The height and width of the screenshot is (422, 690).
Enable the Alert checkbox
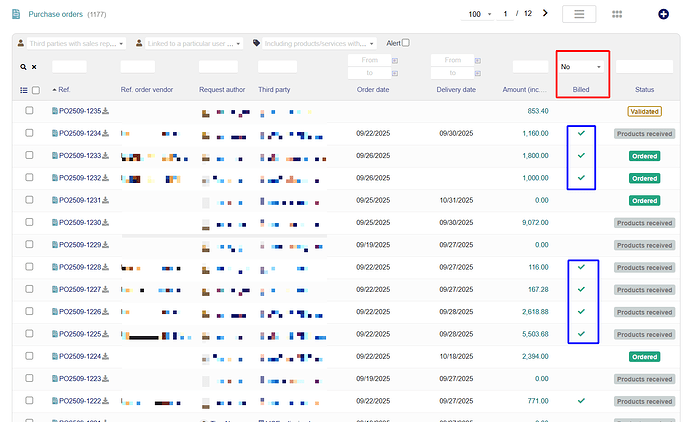click(x=405, y=43)
